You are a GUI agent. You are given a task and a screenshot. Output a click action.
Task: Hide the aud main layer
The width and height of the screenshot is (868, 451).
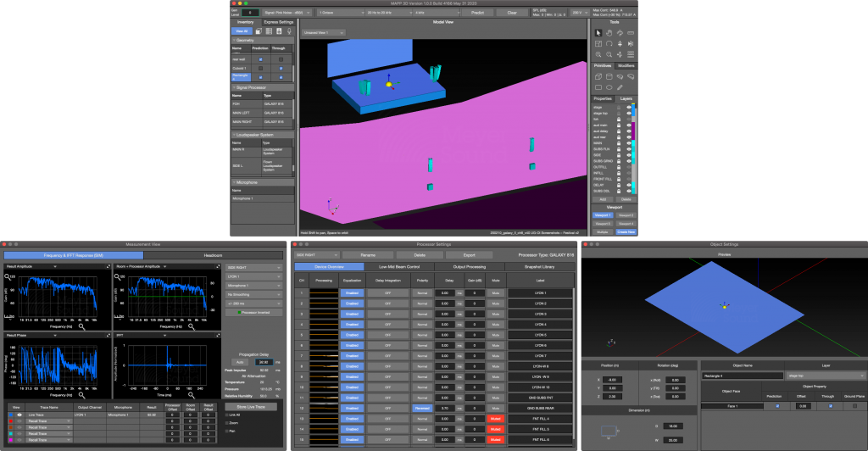click(628, 125)
